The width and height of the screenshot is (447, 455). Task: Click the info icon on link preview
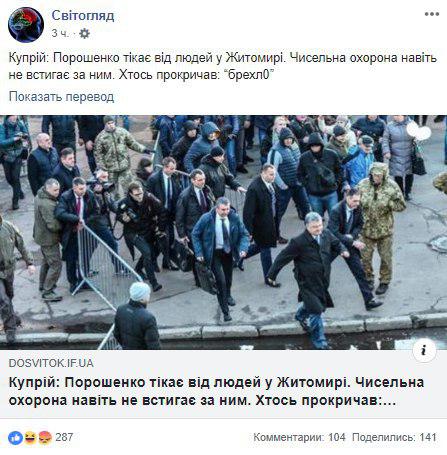pyautogui.click(x=424, y=350)
